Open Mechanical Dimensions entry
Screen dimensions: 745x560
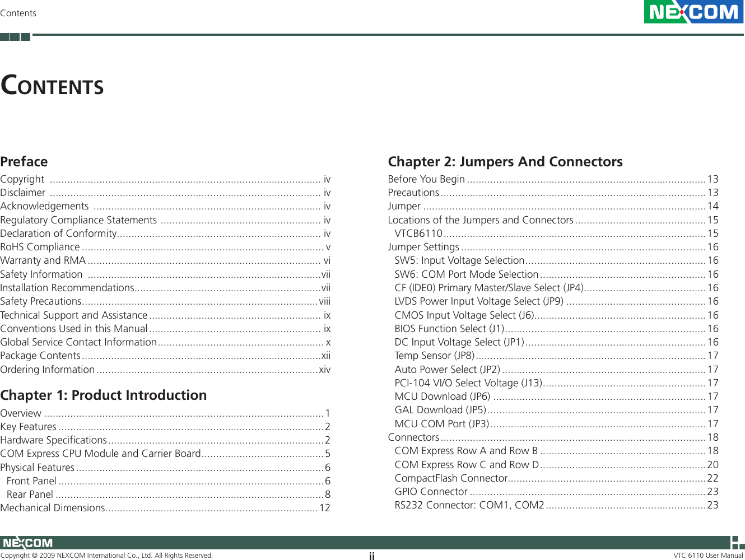click(x=165, y=508)
